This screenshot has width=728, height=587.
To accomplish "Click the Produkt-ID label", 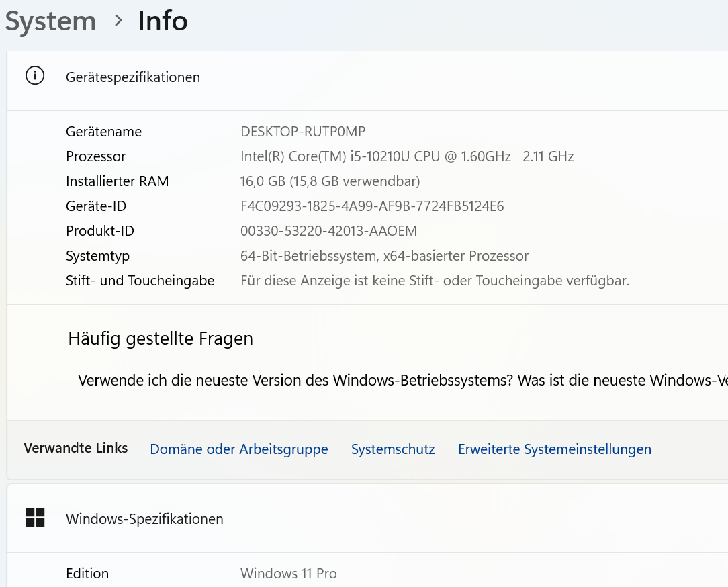I will click(100, 231).
